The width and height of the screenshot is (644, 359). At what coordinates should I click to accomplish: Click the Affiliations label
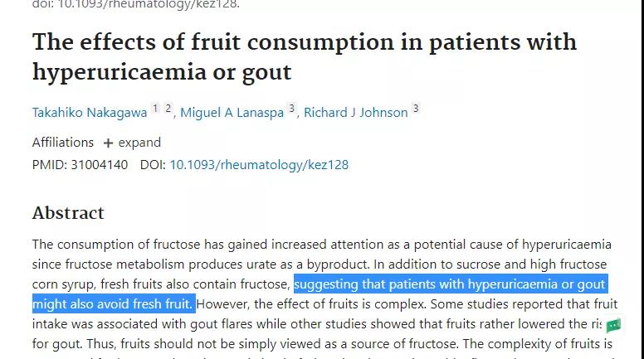pos(63,143)
